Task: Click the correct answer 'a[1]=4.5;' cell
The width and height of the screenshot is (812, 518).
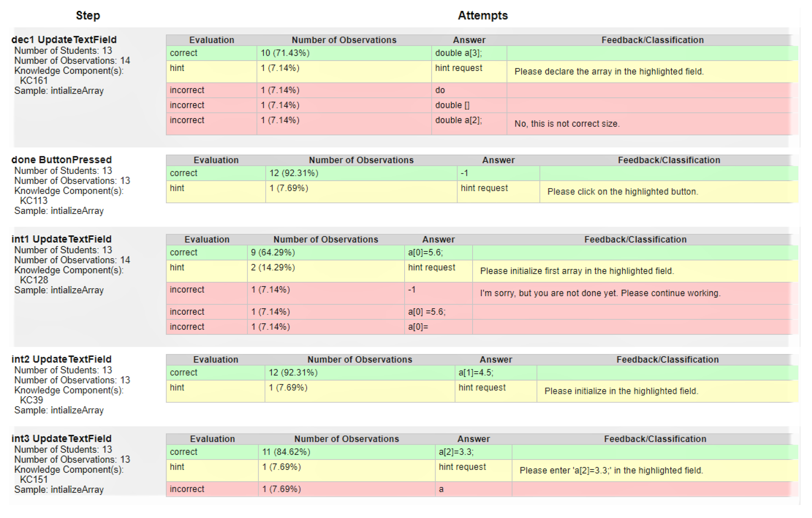Action: (475, 373)
